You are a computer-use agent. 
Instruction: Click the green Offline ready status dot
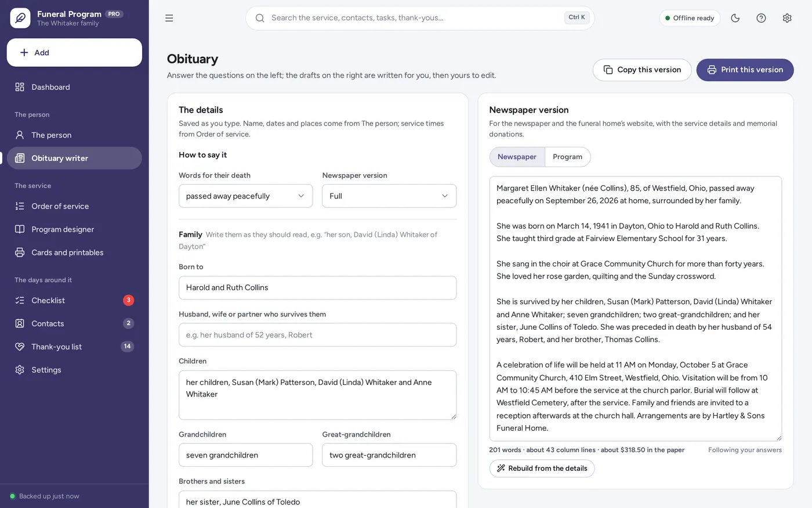pyautogui.click(x=668, y=18)
